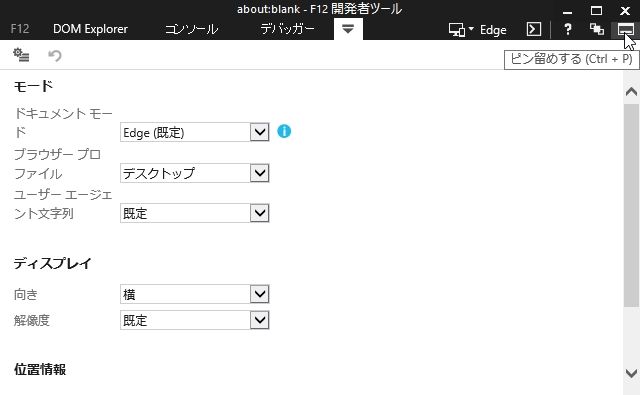
Task: Click the Edge document mode label in toolbar
Action: click(493, 30)
